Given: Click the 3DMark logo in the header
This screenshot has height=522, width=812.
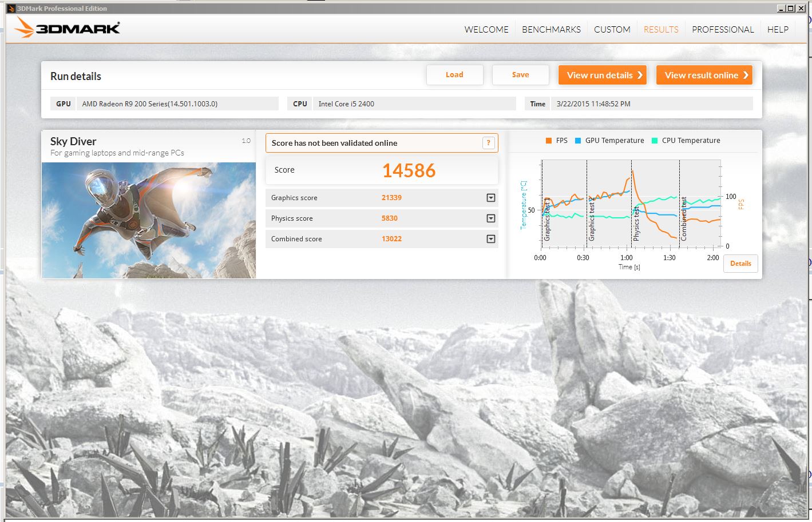Looking at the screenshot, I should tap(68, 27).
